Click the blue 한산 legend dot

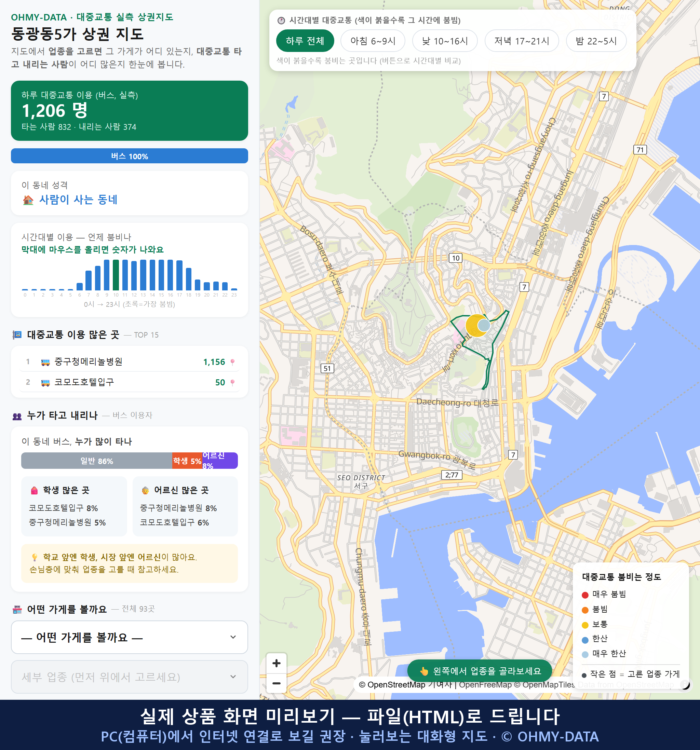pos(585,640)
